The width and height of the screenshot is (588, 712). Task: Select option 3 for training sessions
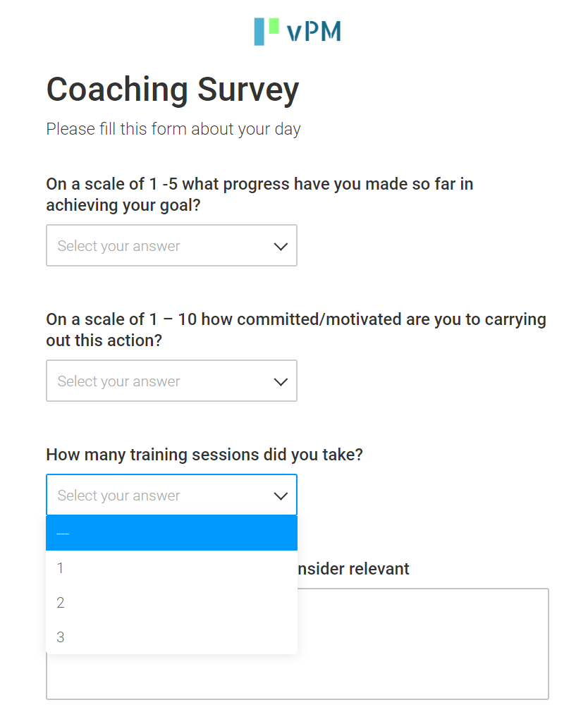(171, 637)
